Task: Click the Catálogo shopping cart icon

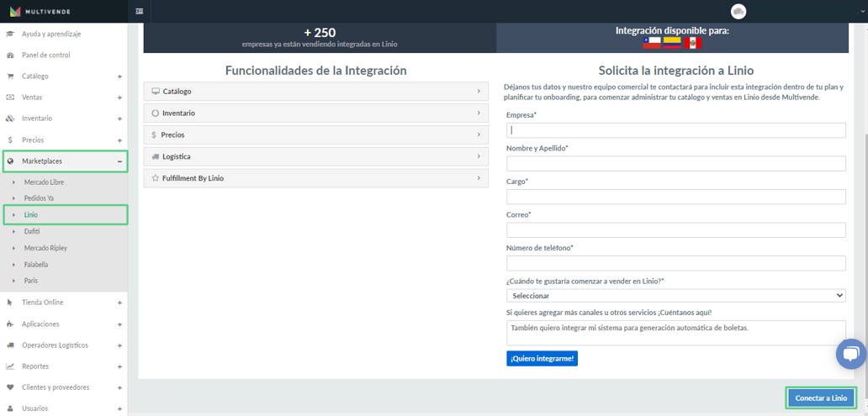Action: (x=9, y=76)
